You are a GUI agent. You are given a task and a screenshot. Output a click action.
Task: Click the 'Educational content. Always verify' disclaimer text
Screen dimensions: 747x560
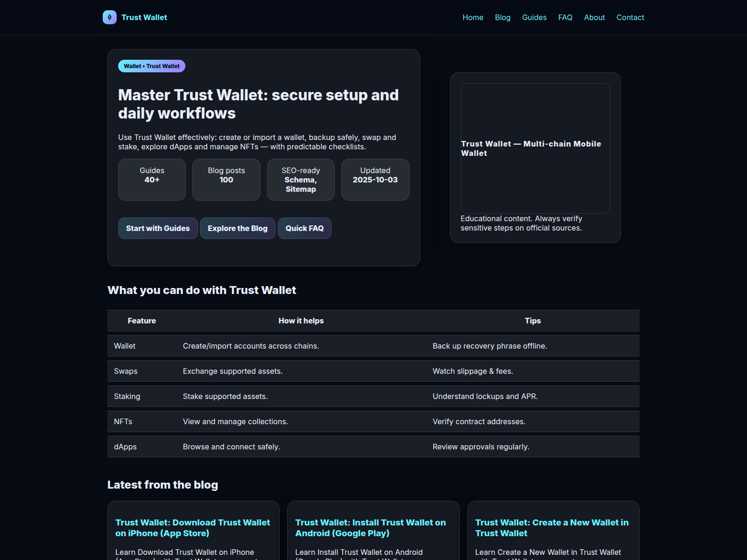[521, 223]
